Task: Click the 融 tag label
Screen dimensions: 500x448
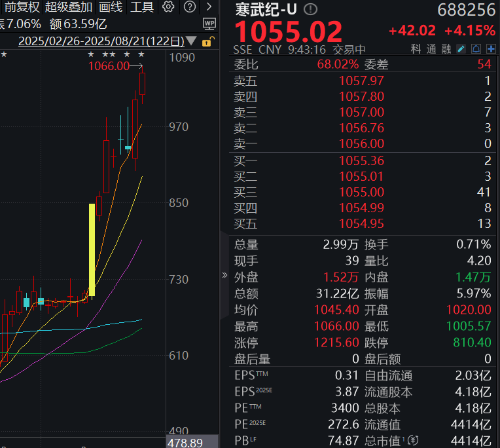Action: click(446, 49)
